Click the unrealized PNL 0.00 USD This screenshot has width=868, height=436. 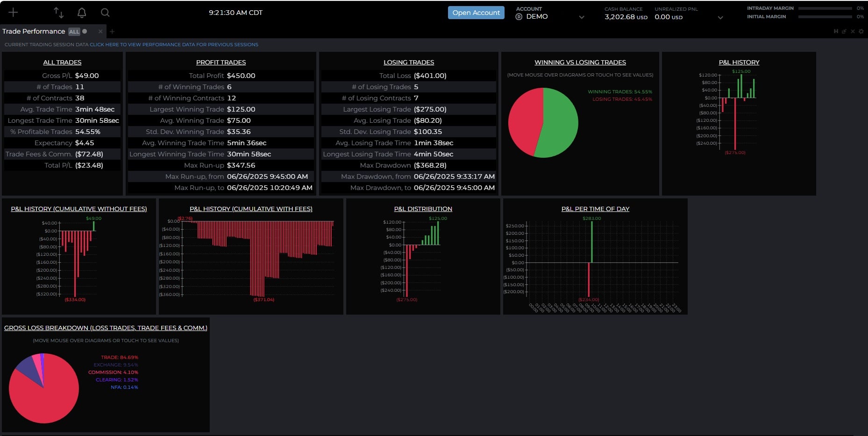(x=669, y=17)
